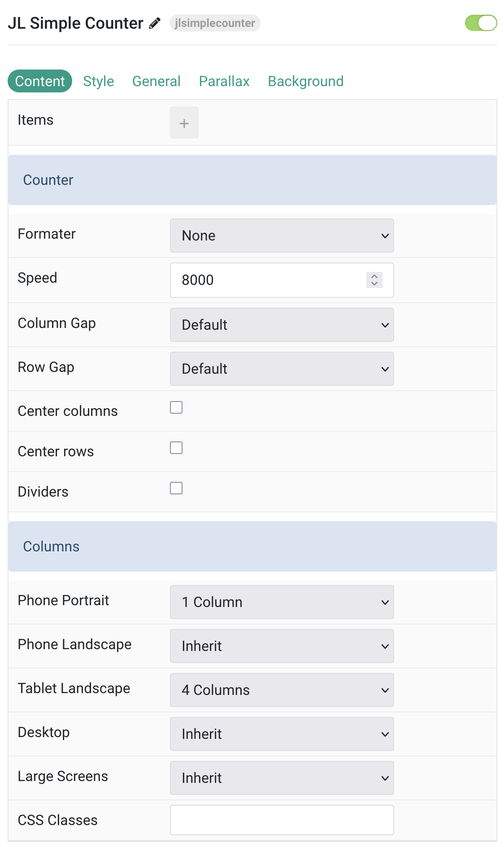Go to the Background tab
The height and width of the screenshot is (847, 504).
(x=306, y=81)
